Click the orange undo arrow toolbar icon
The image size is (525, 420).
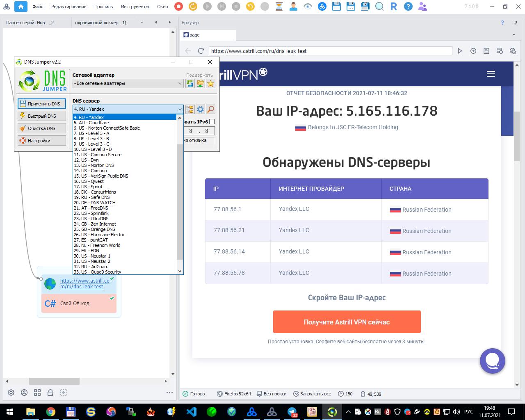click(250, 6)
